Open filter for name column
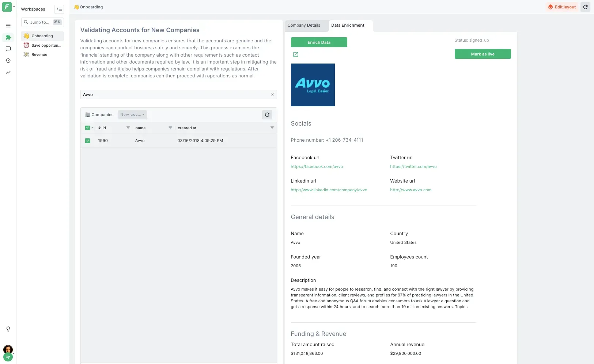This screenshot has width=594, height=364. [170, 128]
